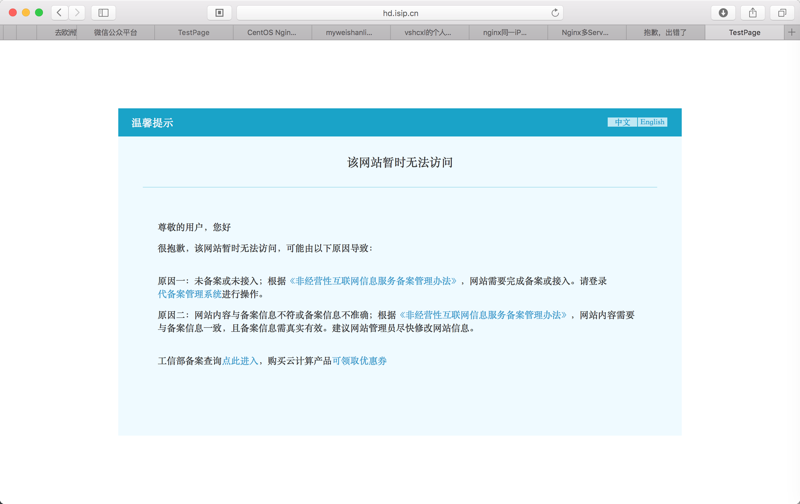
Task: Show all tabs overview button
Action: pos(782,13)
